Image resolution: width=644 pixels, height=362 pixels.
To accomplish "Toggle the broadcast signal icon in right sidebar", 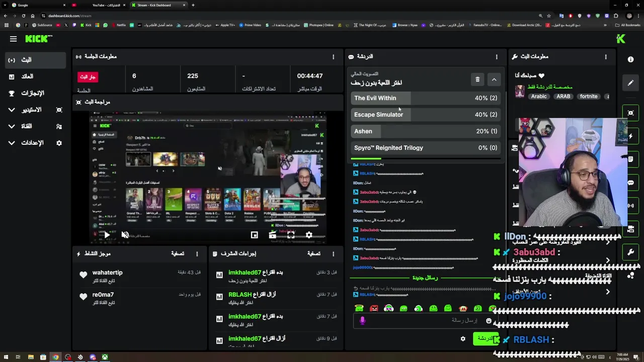I will (x=630, y=206).
